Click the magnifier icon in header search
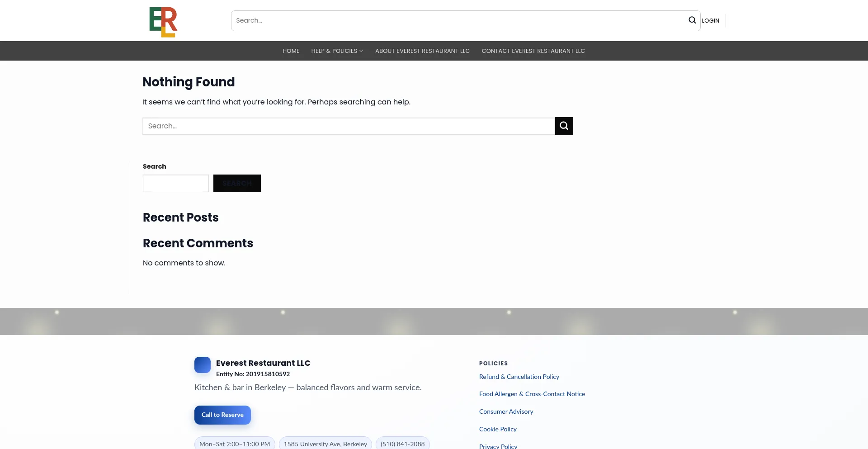 click(692, 20)
